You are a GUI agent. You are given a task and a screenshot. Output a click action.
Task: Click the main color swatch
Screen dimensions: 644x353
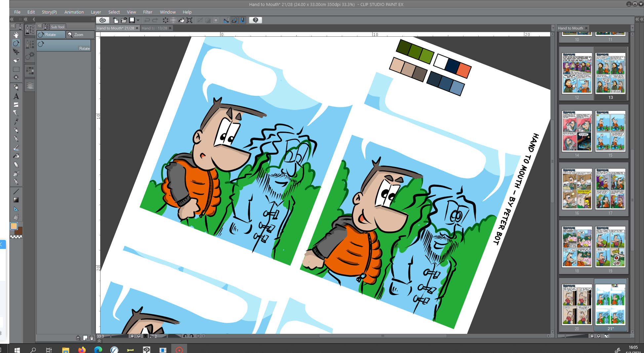point(14,226)
